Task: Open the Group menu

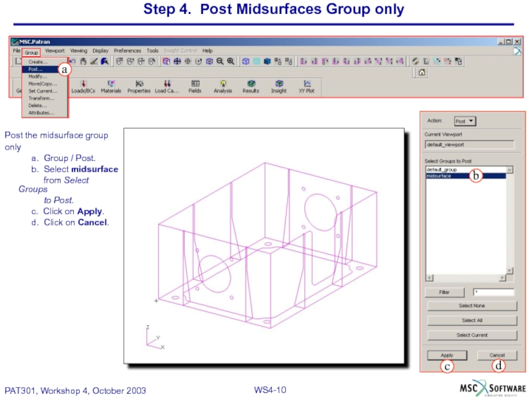Action: click(31, 53)
